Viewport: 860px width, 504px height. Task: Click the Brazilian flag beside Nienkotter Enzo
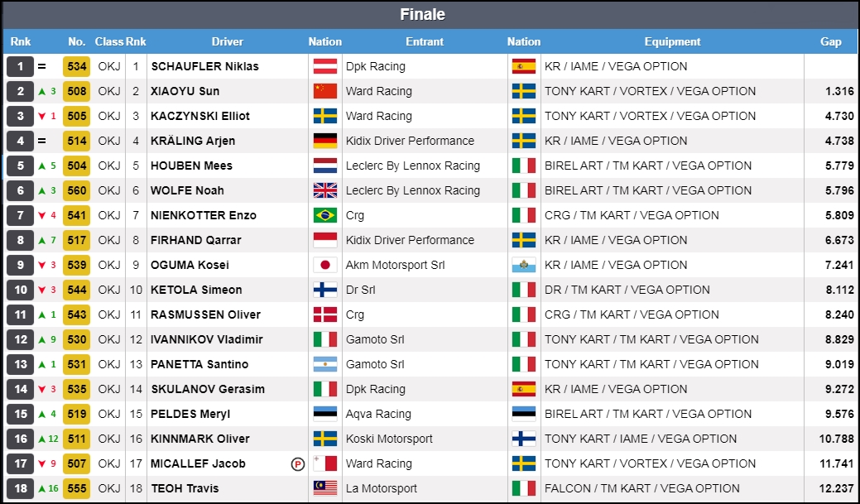[x=324, y=215]
